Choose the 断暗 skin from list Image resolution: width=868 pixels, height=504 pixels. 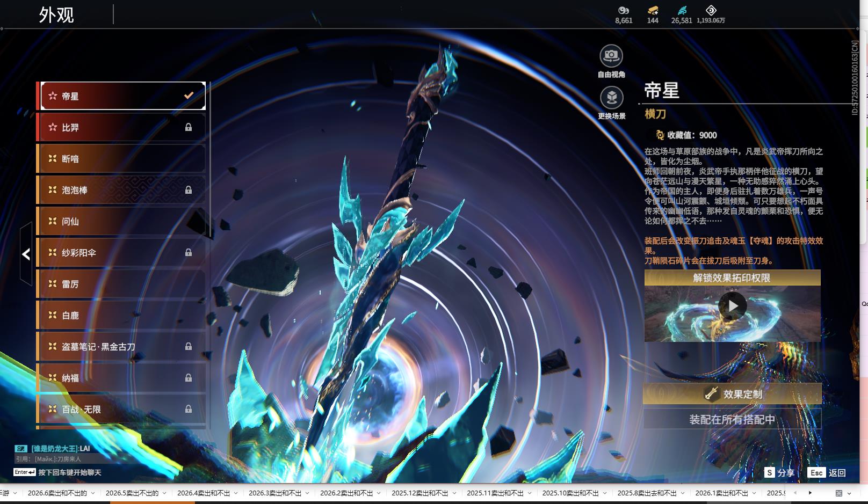tap(121, 158)
